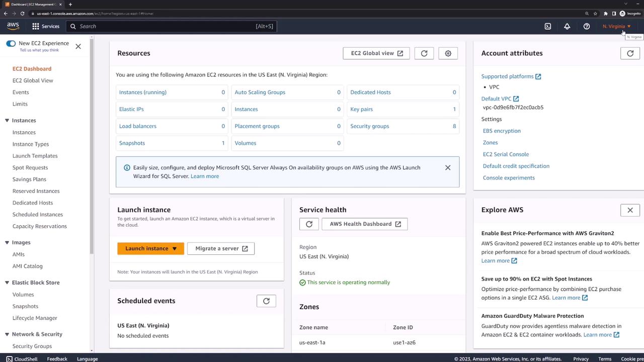Open Launch Templates in sidebar
This screenshot has height=362, width=644.
click(x=35, y=156)
